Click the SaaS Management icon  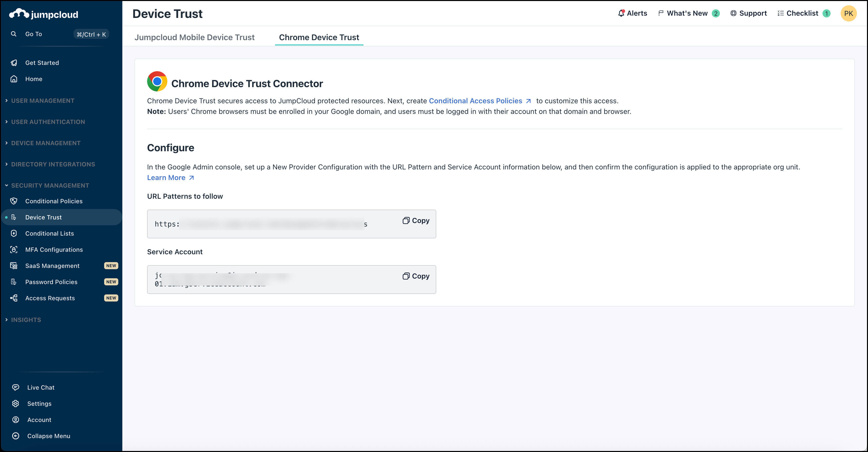tap(14, 266)
